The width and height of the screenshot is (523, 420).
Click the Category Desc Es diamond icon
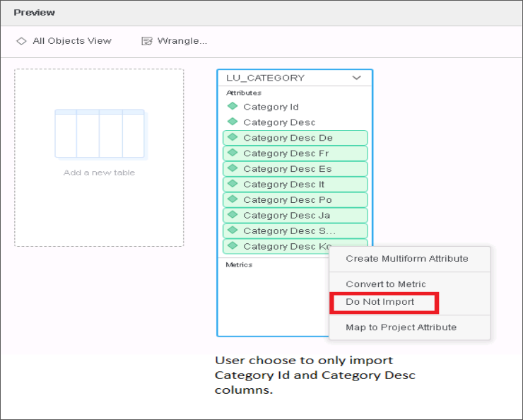233,168
